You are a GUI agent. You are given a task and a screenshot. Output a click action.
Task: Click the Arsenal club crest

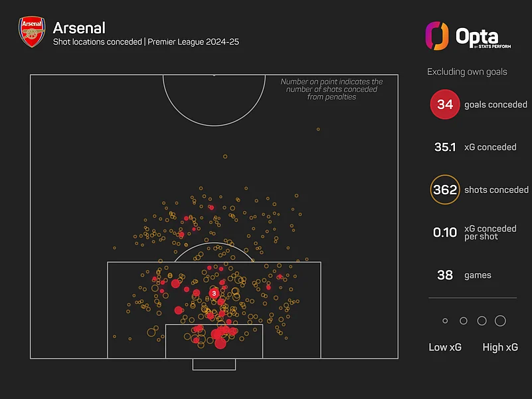pos(32,31)
